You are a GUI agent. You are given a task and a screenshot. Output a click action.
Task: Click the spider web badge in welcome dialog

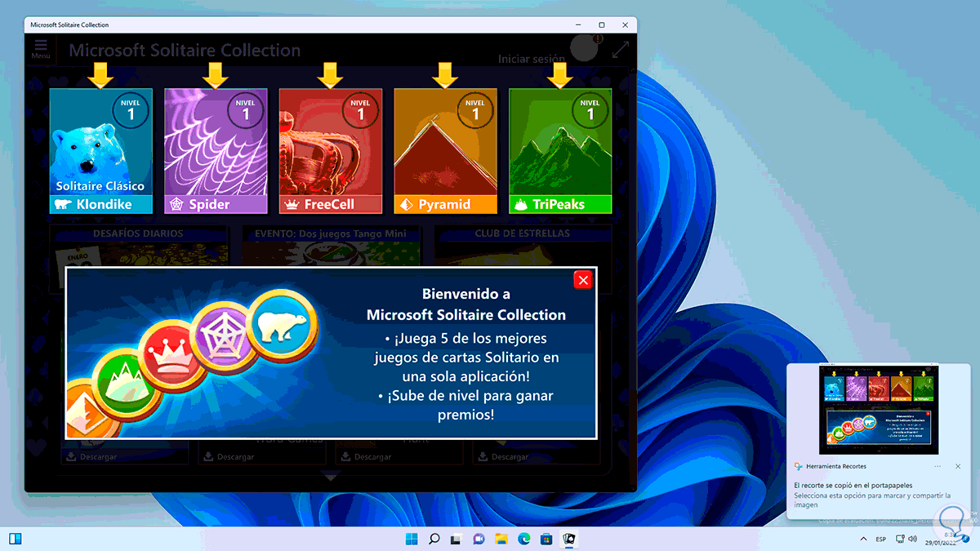click(x=224, y=335)
